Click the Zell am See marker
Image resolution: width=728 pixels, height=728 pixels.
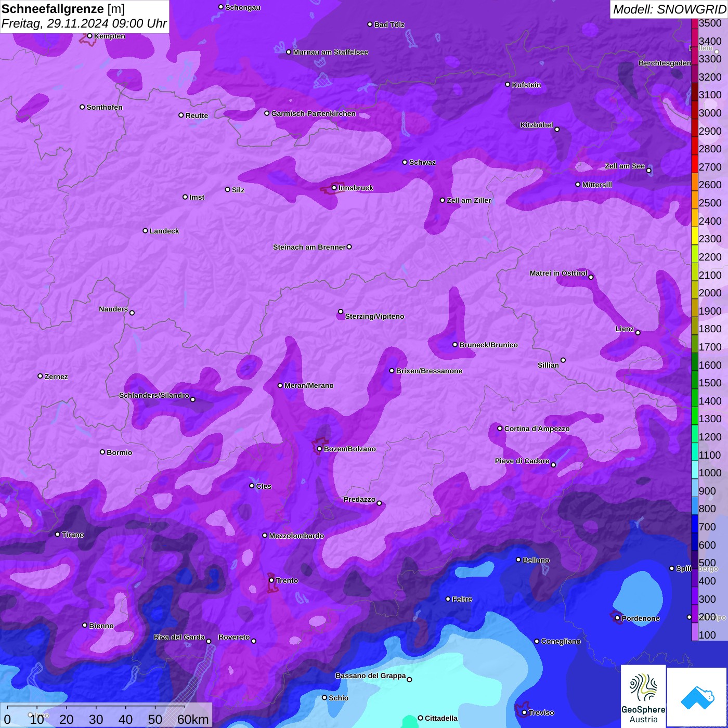coord(648,171)
